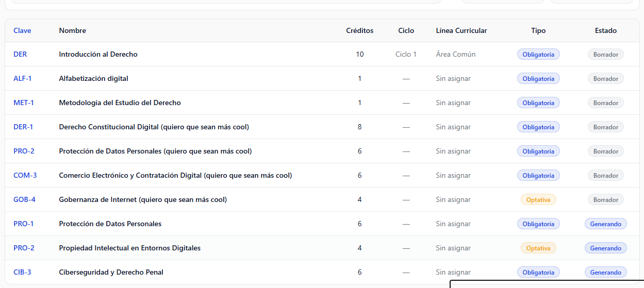Click the Borrador status in Introducción al Derecho row

point(606,54)
